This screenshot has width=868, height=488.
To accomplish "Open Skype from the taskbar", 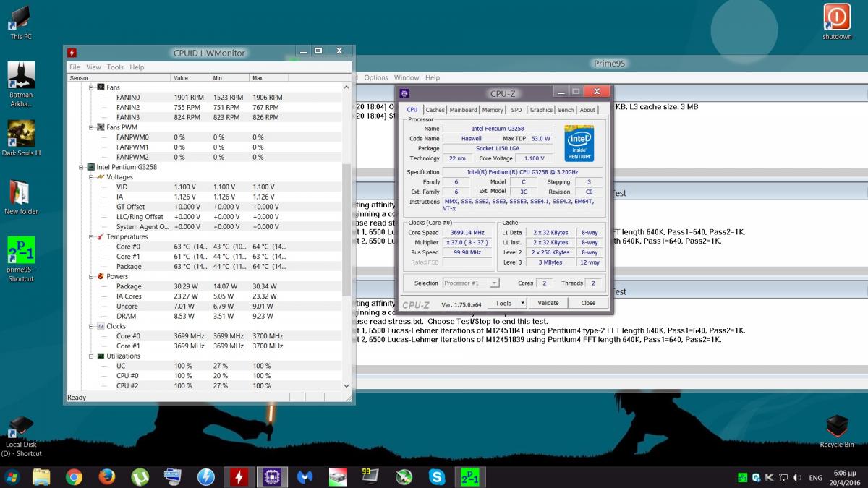I will pyautogui.click(x=437, y=476).
